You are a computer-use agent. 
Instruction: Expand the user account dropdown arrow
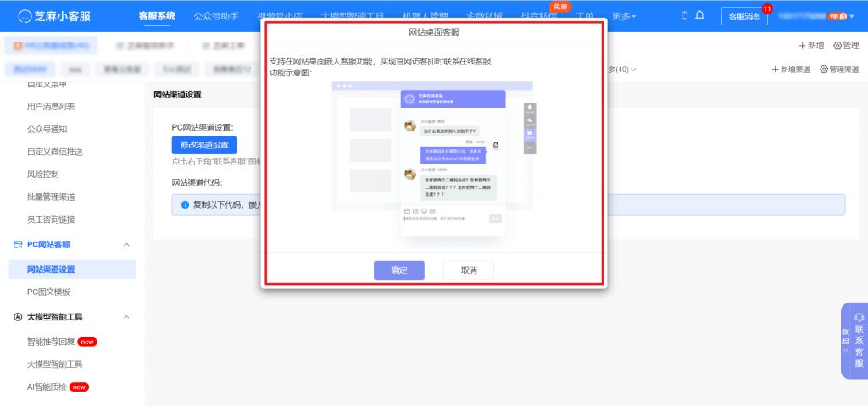point(851,16)
